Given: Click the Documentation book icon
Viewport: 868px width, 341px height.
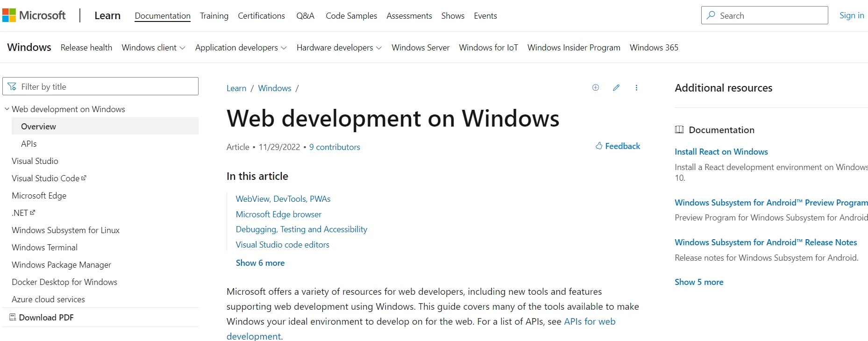Looking at the screenshot, I should pos(679,129).
